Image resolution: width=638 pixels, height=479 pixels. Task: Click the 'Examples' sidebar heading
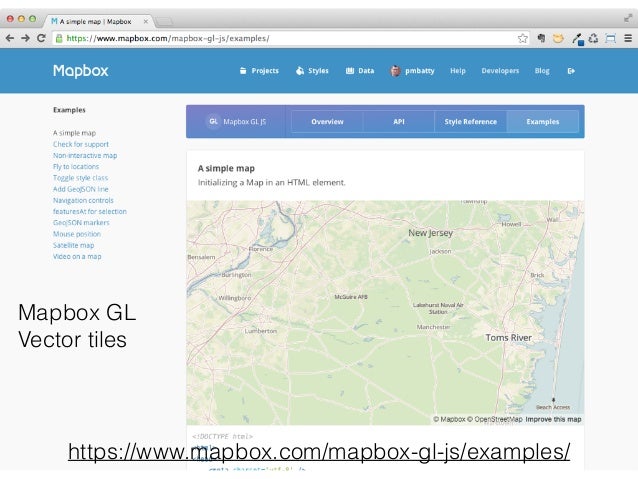pos(69,110)
